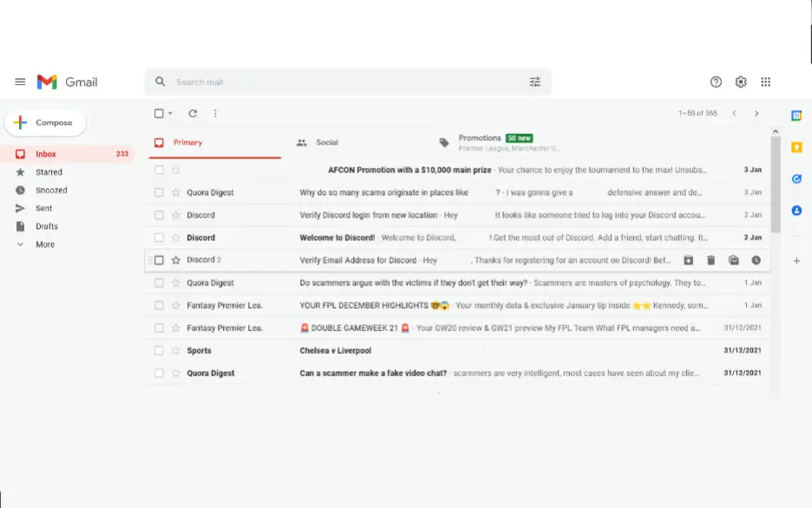Open Contacts side panel
The image size is (812, 508).
tap(796, 211)
